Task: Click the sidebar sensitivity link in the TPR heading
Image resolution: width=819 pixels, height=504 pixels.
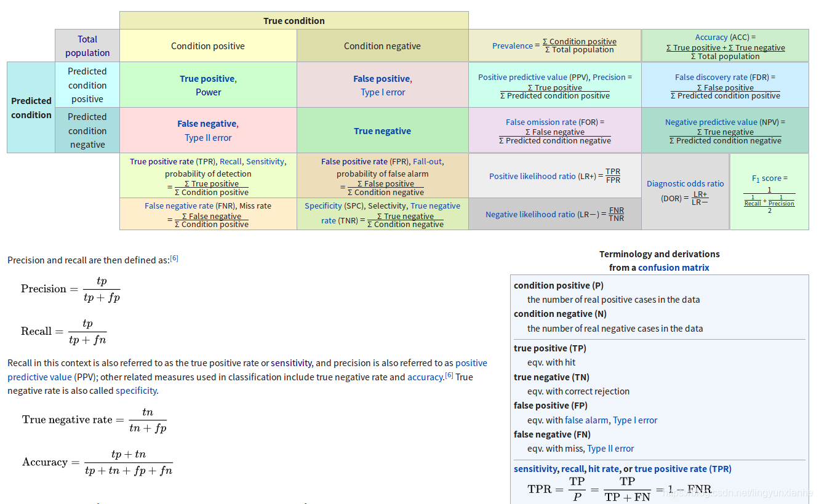Action: [536, 469]
